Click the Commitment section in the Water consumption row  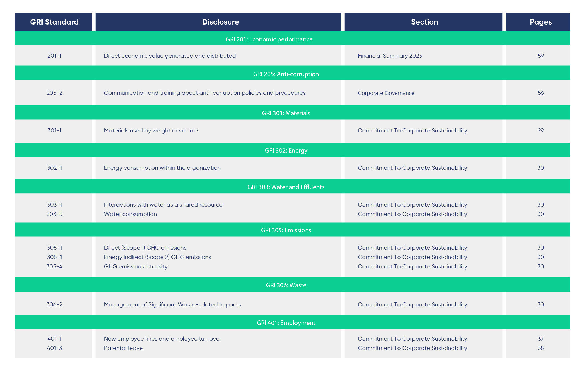point(413,214)
